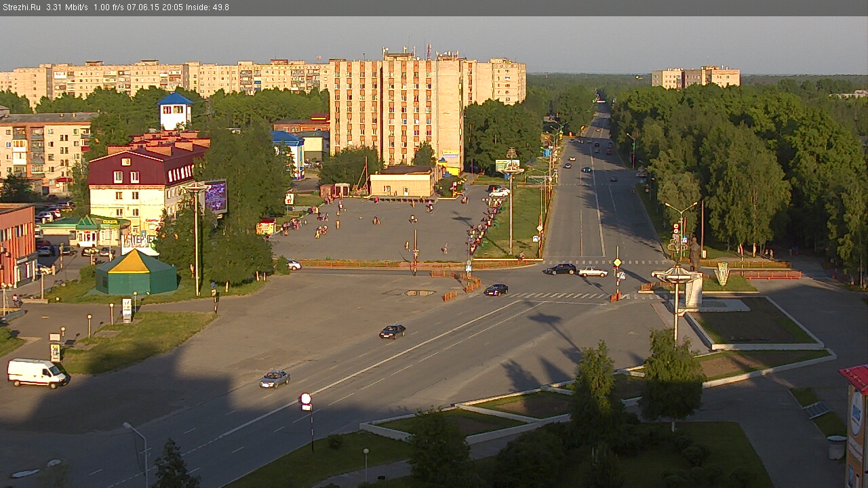Image resolution: width=868 pixels, height=488 pixels.
Task: Click the Strezhi.Ru label in the overlay
Action: [x=22, y=7]
